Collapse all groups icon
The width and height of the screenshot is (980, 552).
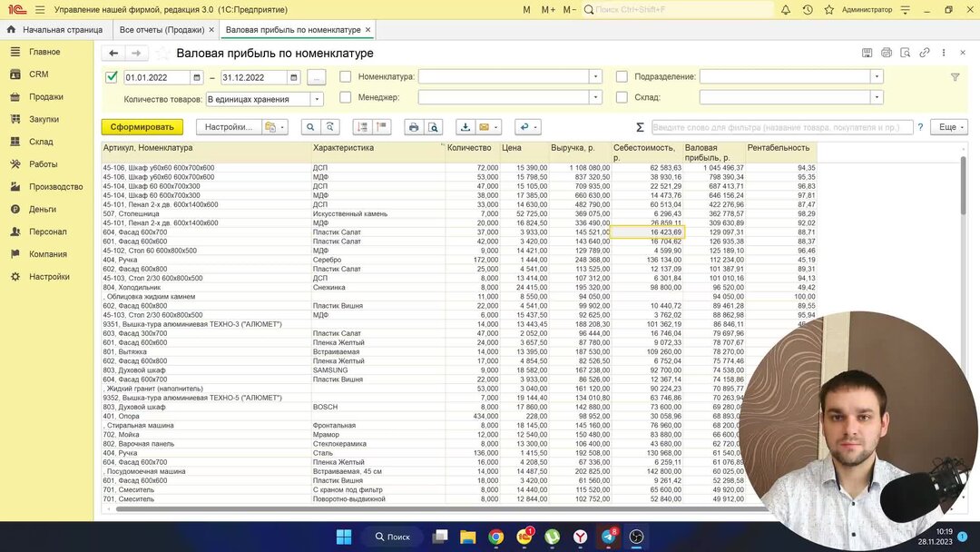(381, 127)
